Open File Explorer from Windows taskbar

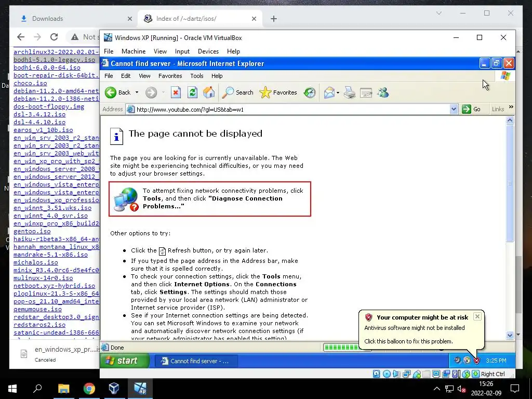click(63, 389)
